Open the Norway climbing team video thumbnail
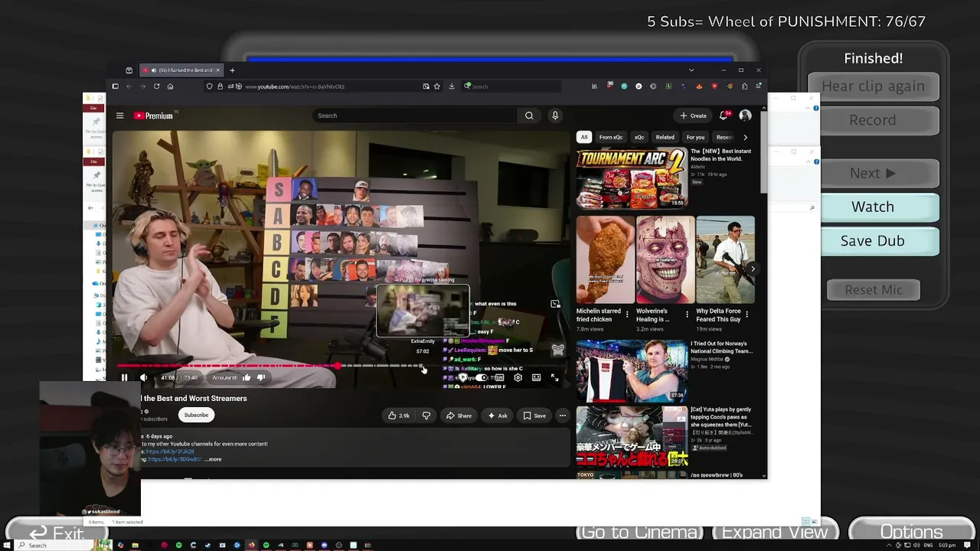The image size is (980, 551). pos(632,370)
